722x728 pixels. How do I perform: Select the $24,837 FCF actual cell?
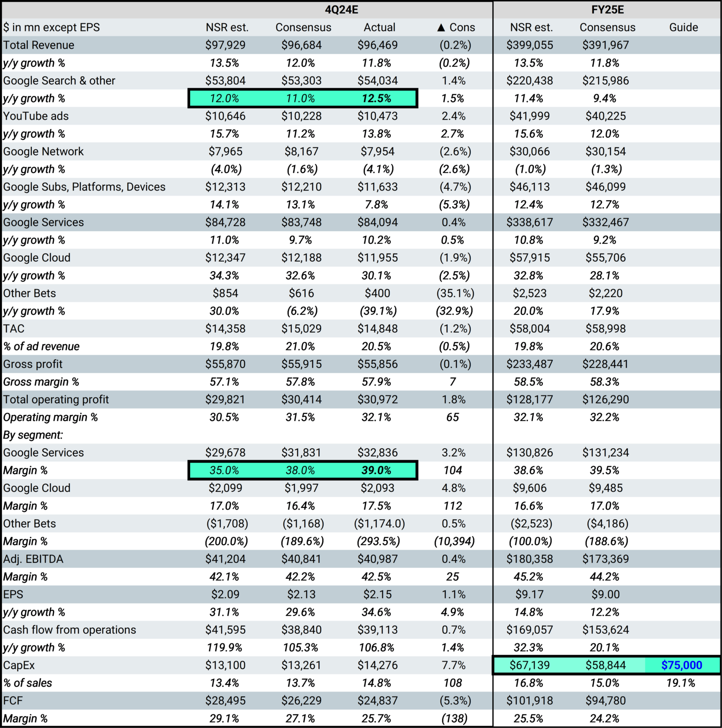(x=377, y=701)
